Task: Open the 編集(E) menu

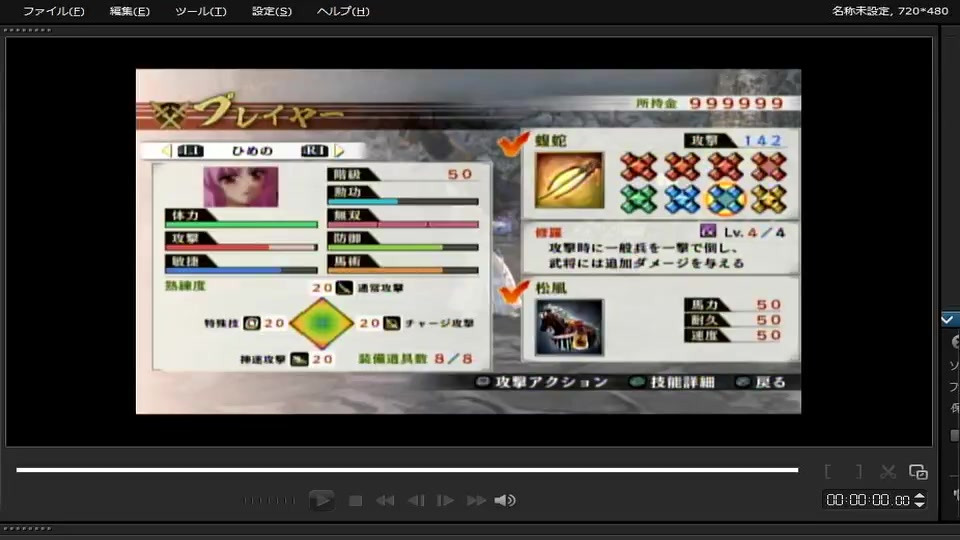Action: (129, 11)
